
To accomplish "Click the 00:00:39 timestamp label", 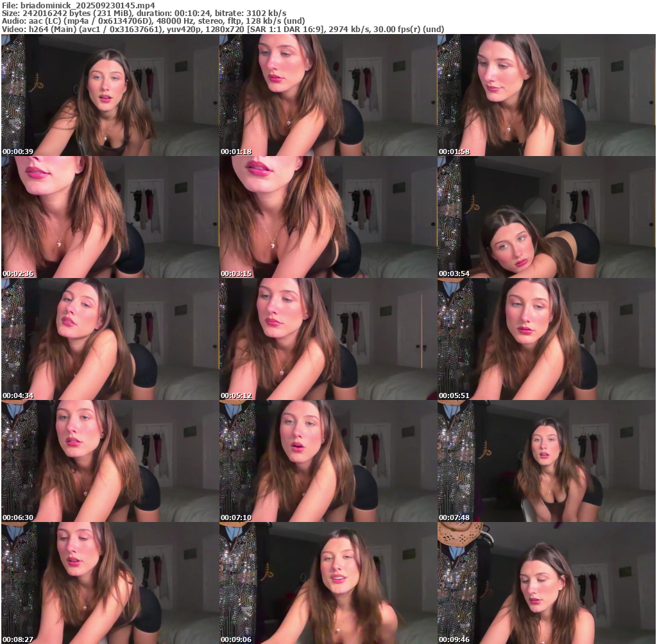I will (x=18, y=152).
